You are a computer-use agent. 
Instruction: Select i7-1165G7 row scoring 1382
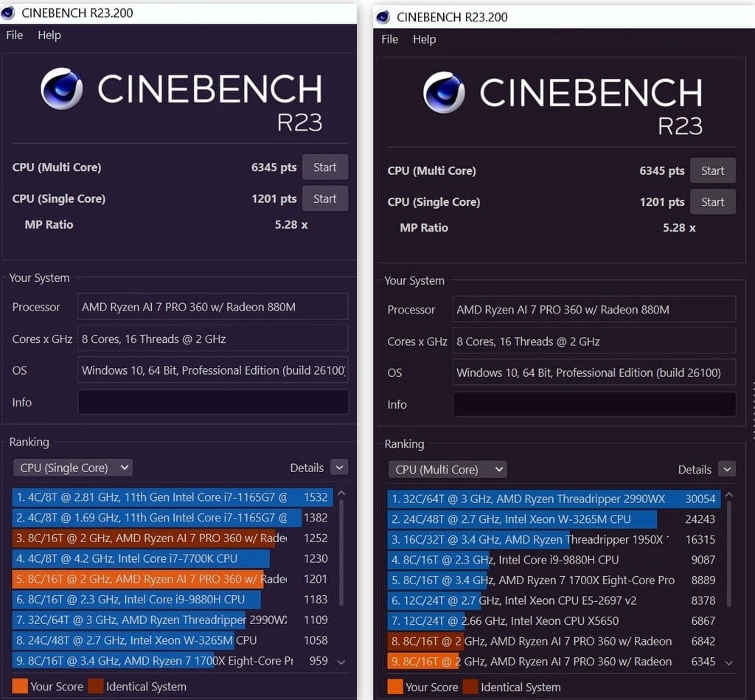point(173,518)
